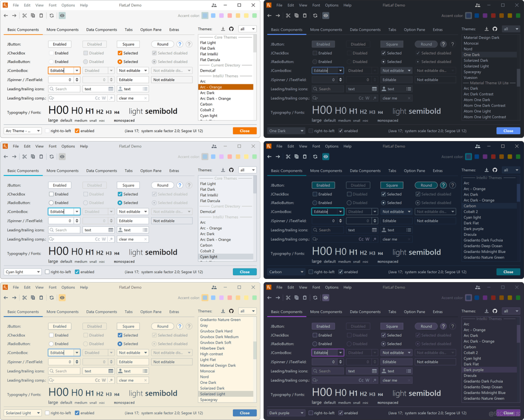This screenshot has height=420, width=524.
Task: Click blue help question-mark button in Carbon window
Action: 443,185
